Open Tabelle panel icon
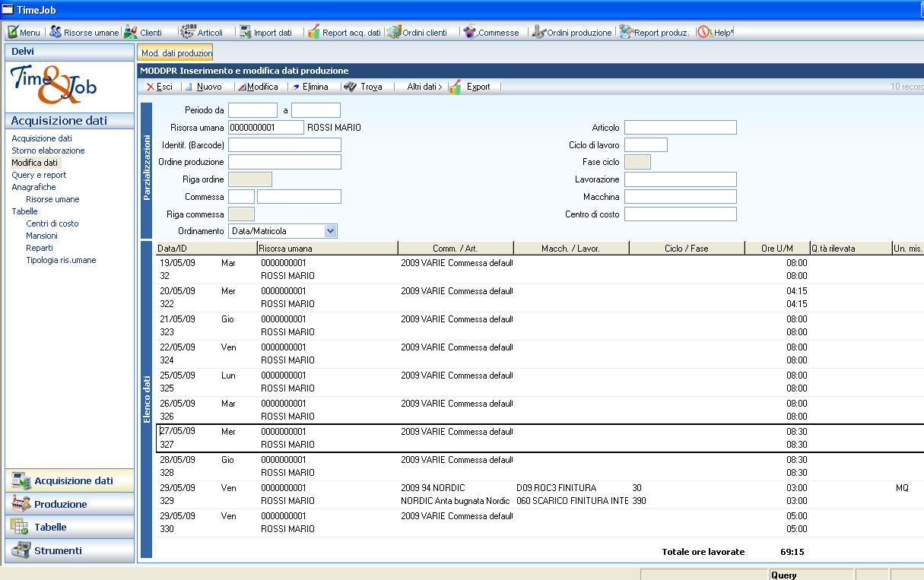Image resolution: width=924 pixels, height=580 pixels. coord(20,527)
